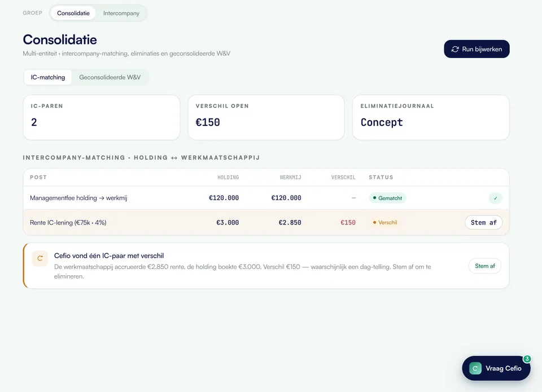Click the Cefio vond één IC-paar met verschil heading

click(x=109, y=256)
